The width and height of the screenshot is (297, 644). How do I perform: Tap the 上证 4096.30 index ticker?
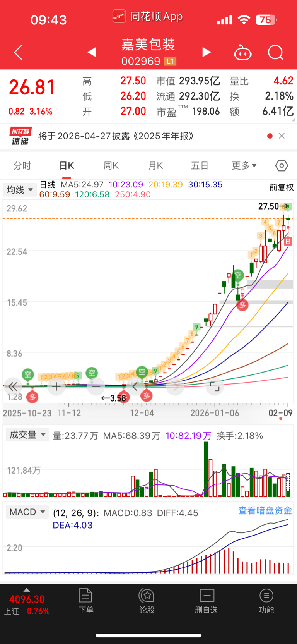pos(27,605)
